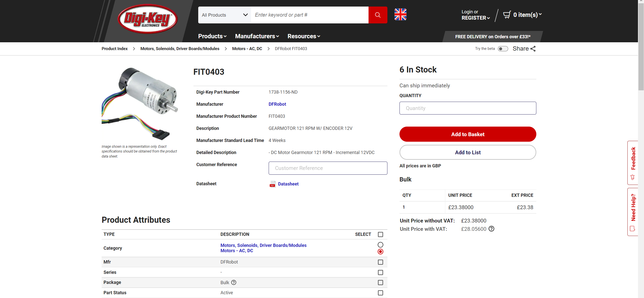This screenshot has height=298, width=644.
Task: Check the Package Bulk checkbox
Action: point(380,282)
